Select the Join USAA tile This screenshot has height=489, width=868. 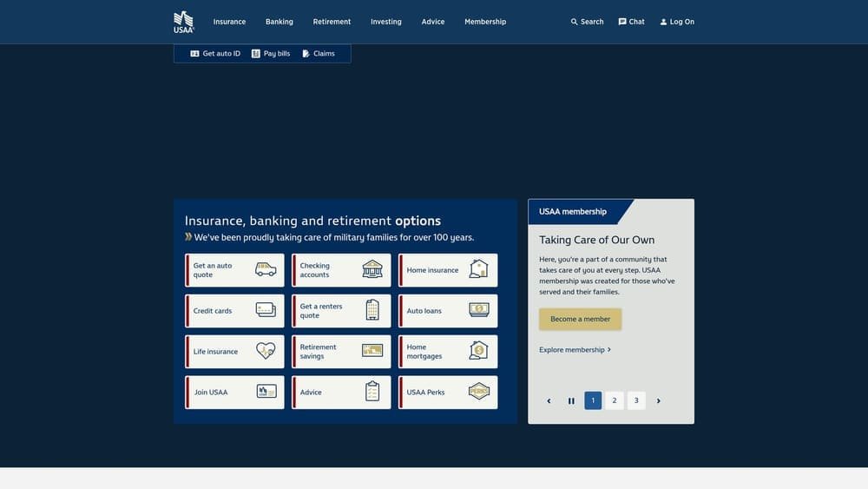click(234, 392)
